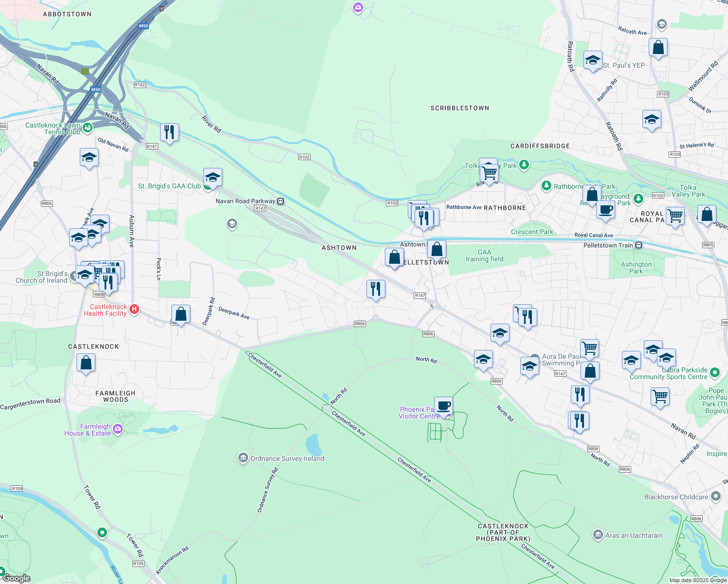Viewport: 728px width, 584px height.
Task: Click the Tolka Valley Park label at right
Action: (x=688, y=191)
